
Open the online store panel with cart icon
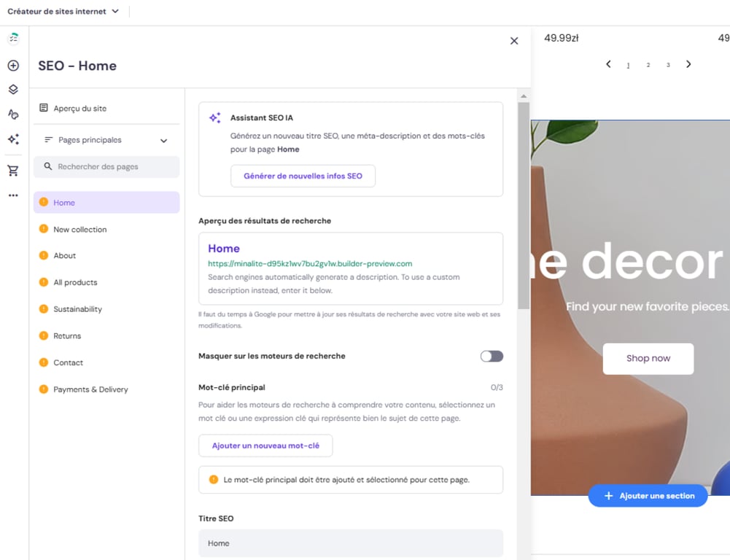(x=12, y=169)
